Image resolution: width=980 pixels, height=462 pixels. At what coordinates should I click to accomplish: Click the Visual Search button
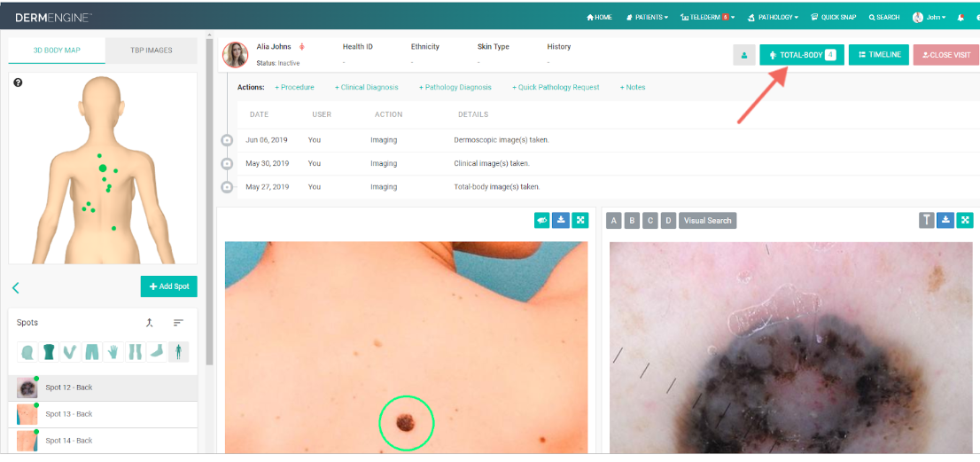click(x=707, y=220)
